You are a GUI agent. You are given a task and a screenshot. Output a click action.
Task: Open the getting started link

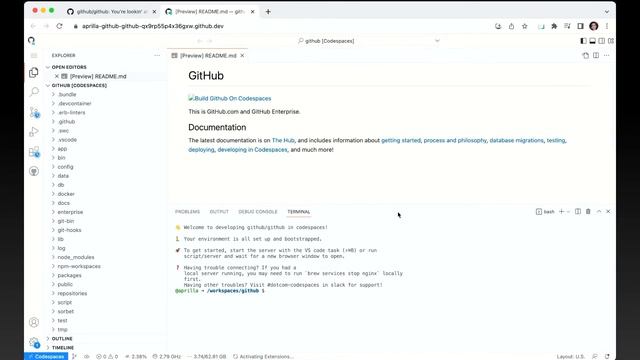(x=401, y=140)
